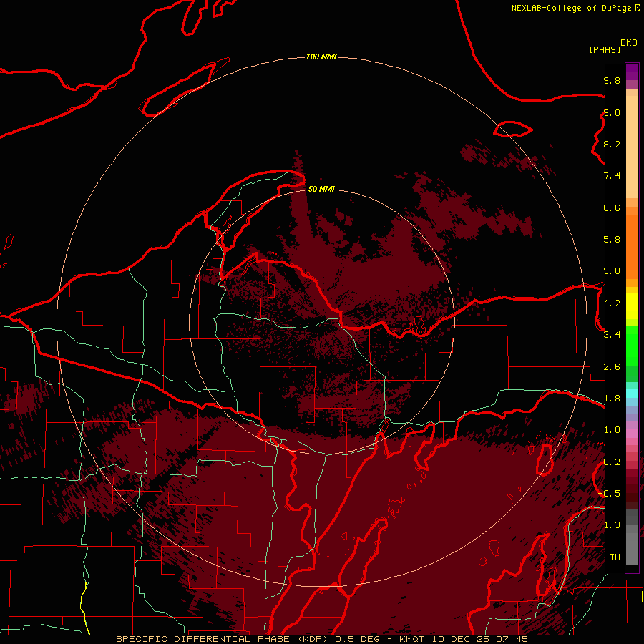Click the 9.8 scale value
The image size is (644, 644).
pos(612,80)
